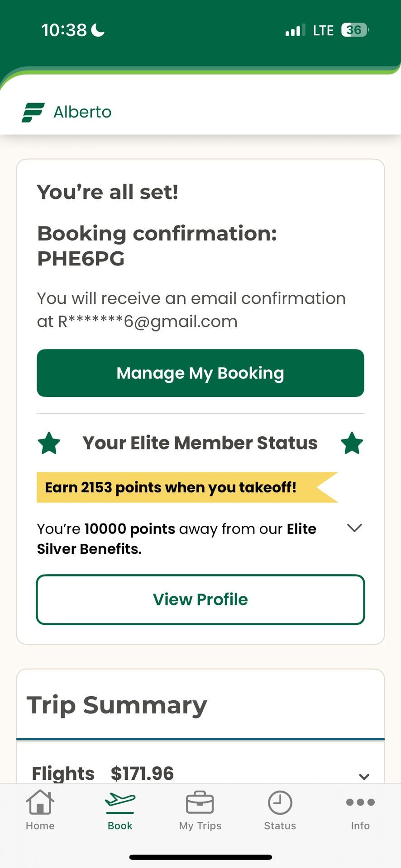Tap the left Elite status star
The width and height of the screenshot is (401, 868).
pos(49,443)
